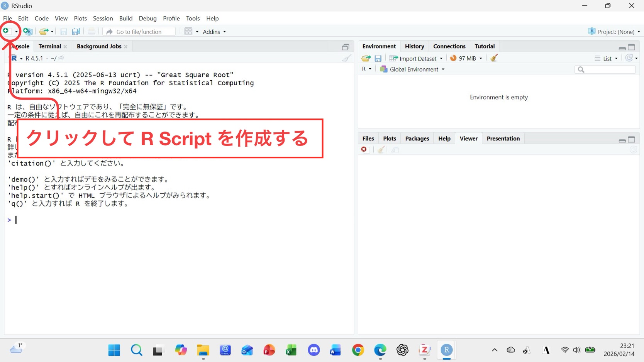This screenshot has height=362, width=644.
Task: Click the red Remove Viewer item icon
Action: pos(364,150)
